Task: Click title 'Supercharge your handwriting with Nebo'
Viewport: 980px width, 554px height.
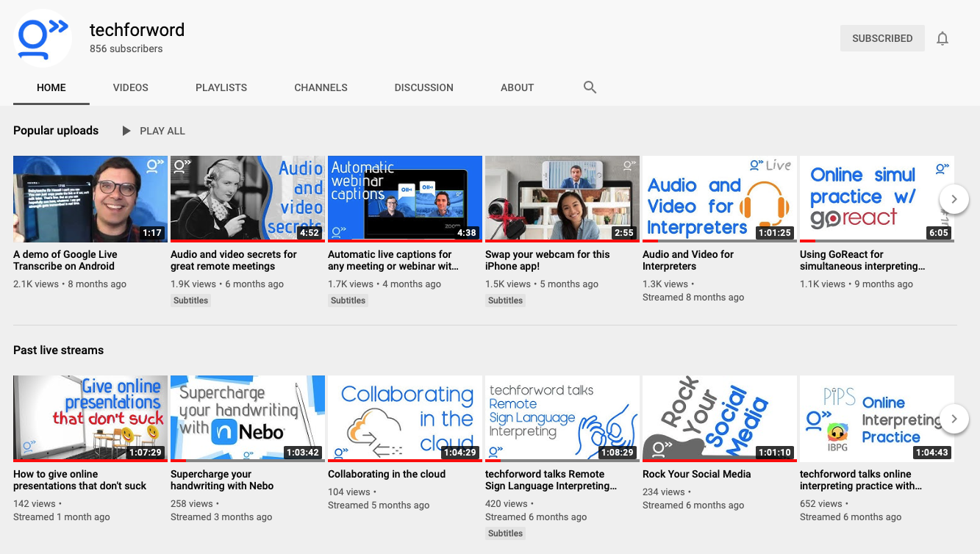Action: [x=222, y=480]
